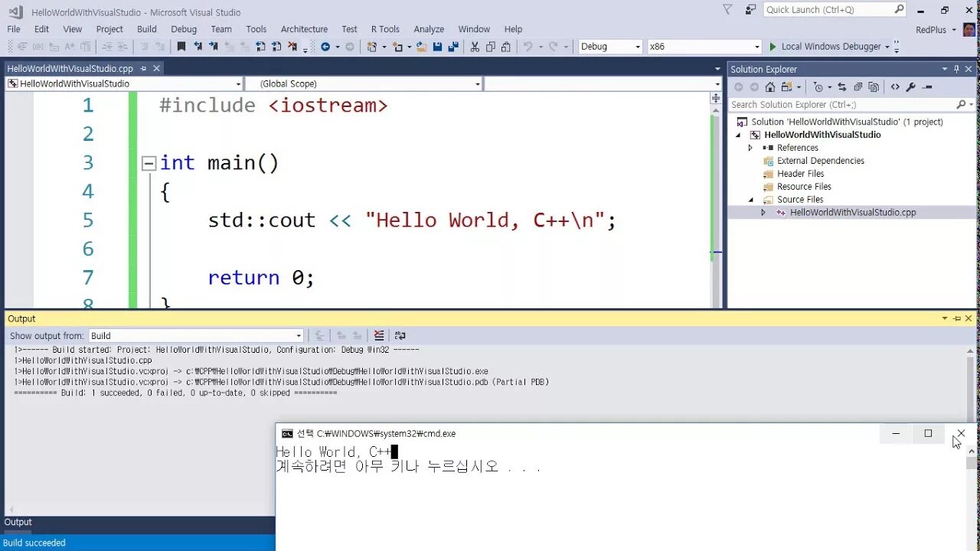Close the Solution Explorer panel
This screenshot has width=980, height=551.
click(x=969, y=69)
